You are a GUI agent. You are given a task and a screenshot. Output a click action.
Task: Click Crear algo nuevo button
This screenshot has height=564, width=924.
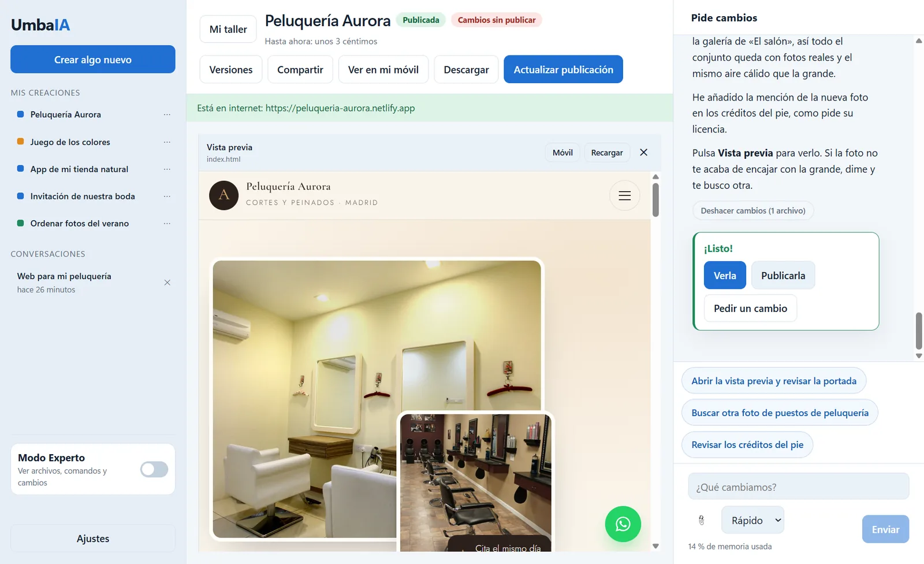(93, 60)
